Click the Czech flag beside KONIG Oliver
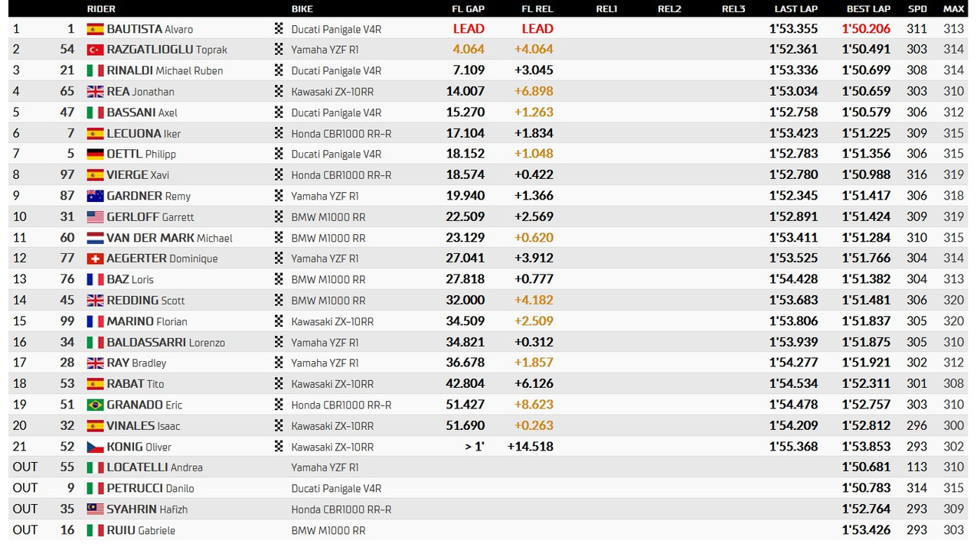 [x=95, y=447]
